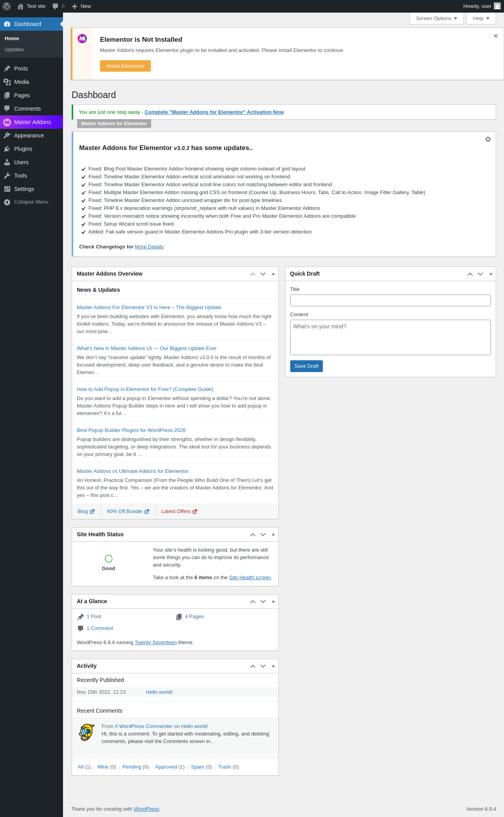Click the Master Addons logo in Elementor notice

point(82,39)
